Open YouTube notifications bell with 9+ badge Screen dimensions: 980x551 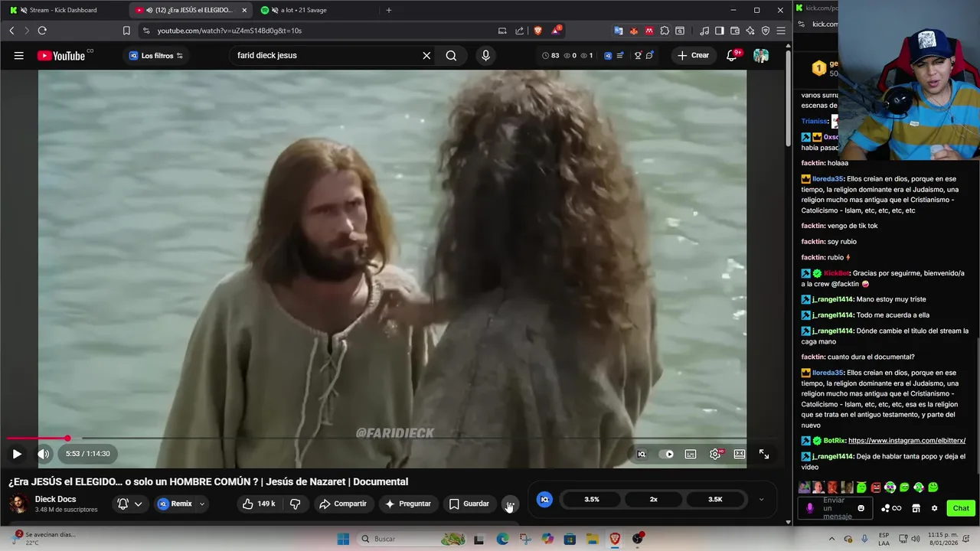pos(733,55)
